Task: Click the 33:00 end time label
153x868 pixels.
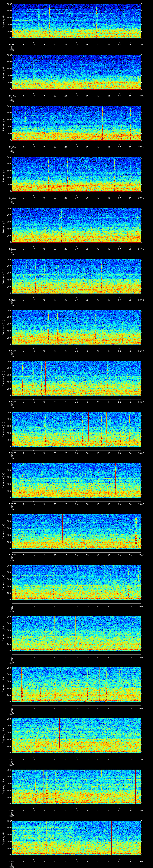Action: point(141,861)
